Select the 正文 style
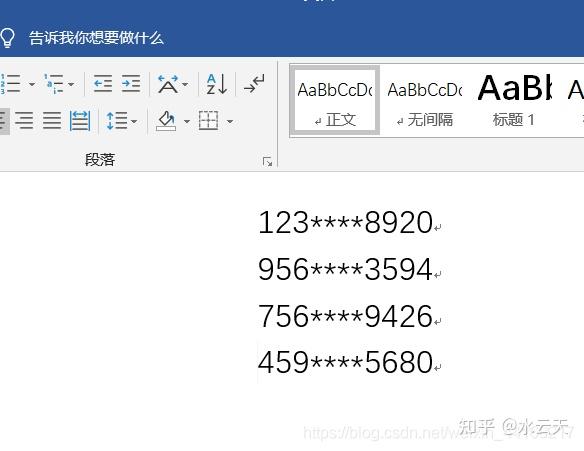Viewport: 584px width, 451px height. (335, 100)
